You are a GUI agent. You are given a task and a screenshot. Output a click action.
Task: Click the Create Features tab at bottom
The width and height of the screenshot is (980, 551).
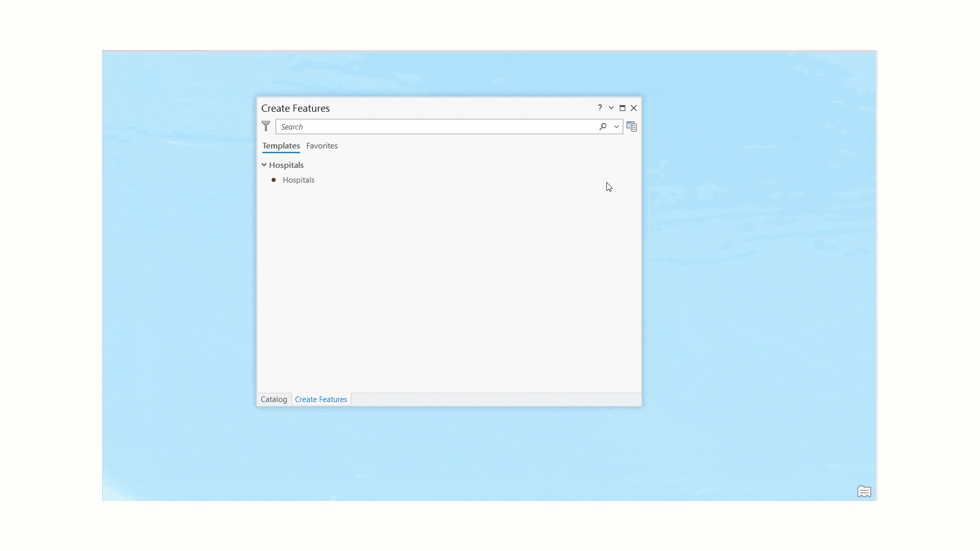321,399
